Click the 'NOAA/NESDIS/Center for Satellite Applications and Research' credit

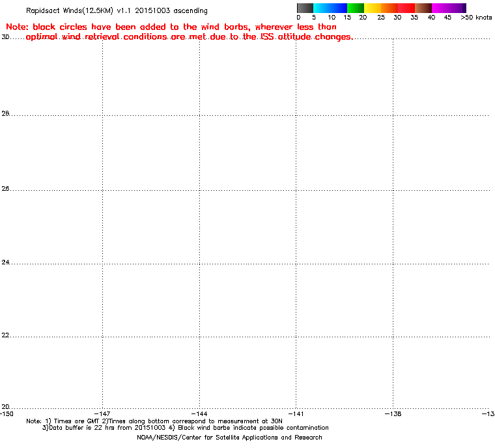point(229,438)
